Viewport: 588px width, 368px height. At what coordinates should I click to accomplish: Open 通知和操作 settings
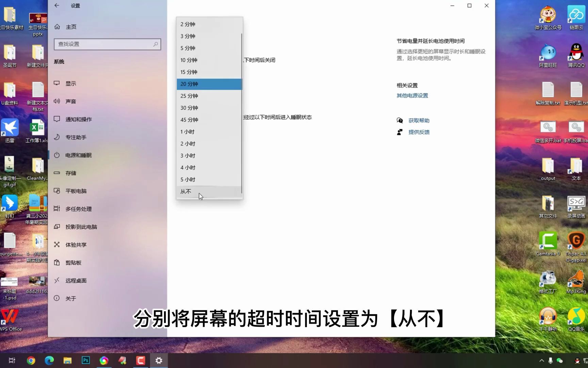coord(107,119)
